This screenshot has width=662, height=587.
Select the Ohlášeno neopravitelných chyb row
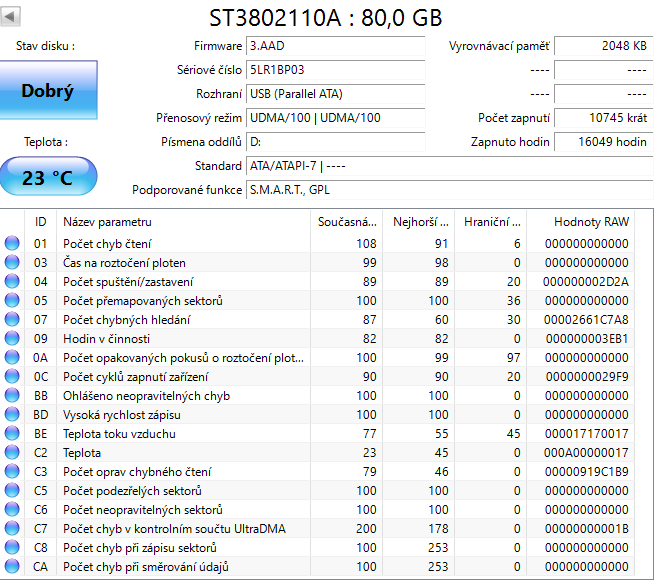[x=317, y=396]
